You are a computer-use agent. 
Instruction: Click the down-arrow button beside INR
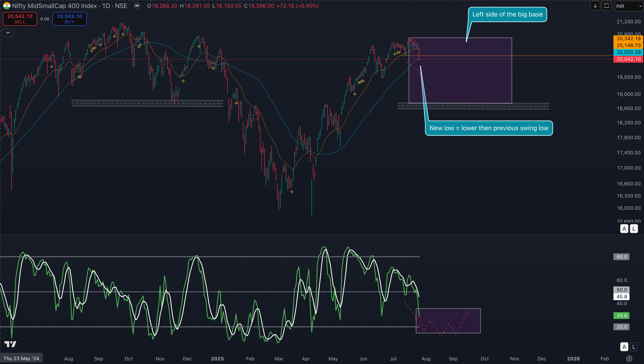595,6
